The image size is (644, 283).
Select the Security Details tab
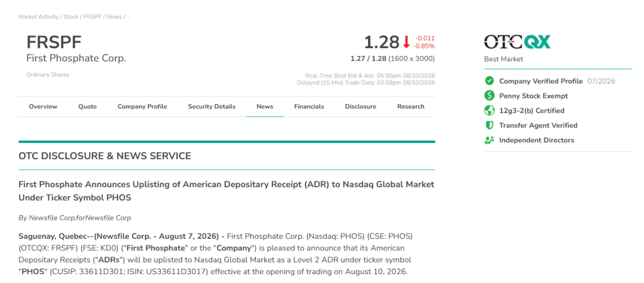tap(212, 107)
